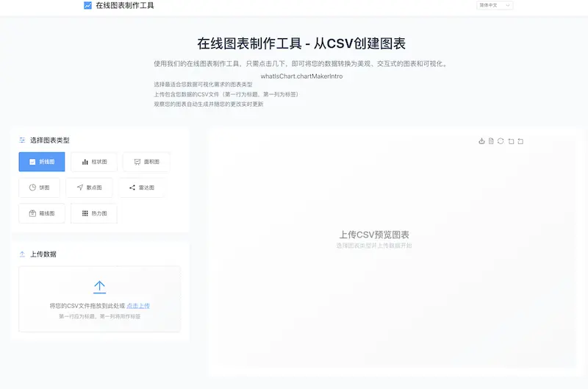
Task: Select the 箱线图 boxplot chart type
Action: tap(42, 213)
